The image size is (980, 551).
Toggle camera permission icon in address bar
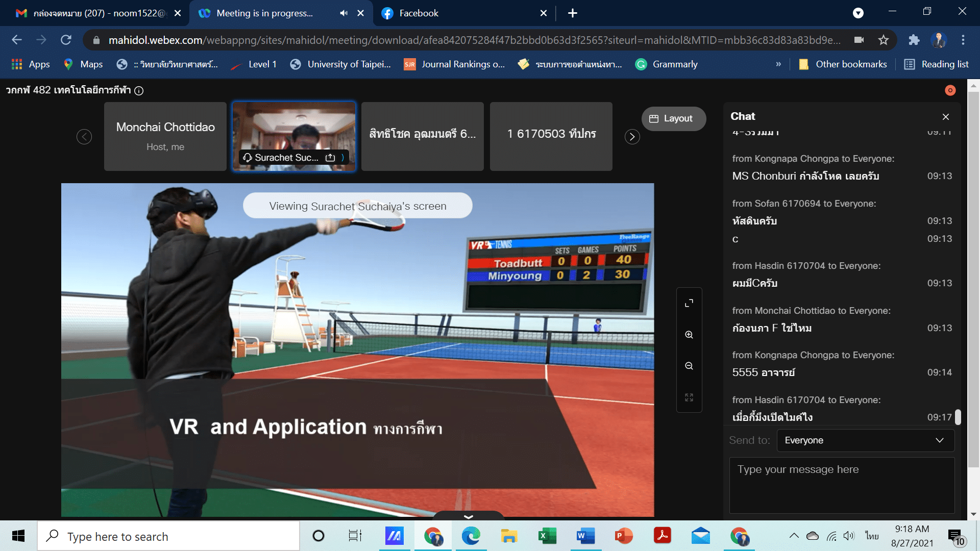pyautogui.click(x=859, y=40)
